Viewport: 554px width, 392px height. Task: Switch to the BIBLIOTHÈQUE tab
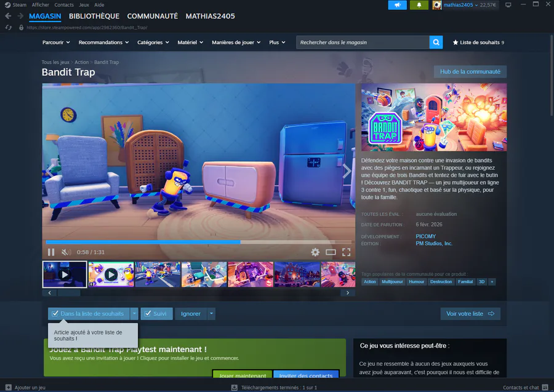pyautogui.click(x=94, y=16)
